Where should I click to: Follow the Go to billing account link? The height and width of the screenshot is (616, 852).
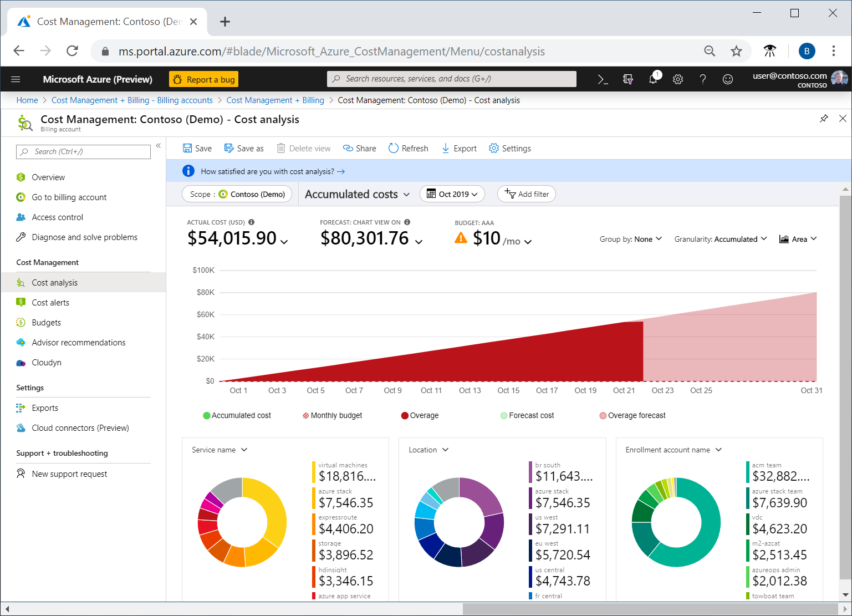69,197
